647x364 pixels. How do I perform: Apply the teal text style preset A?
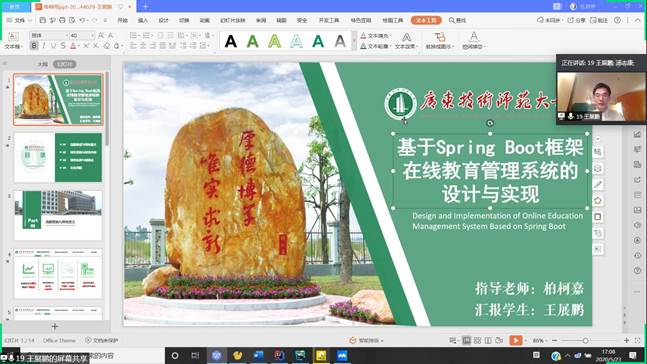318,41
